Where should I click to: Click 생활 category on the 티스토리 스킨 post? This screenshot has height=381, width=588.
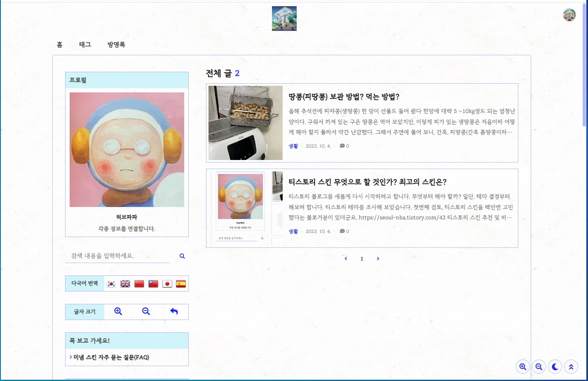(293, 231)
